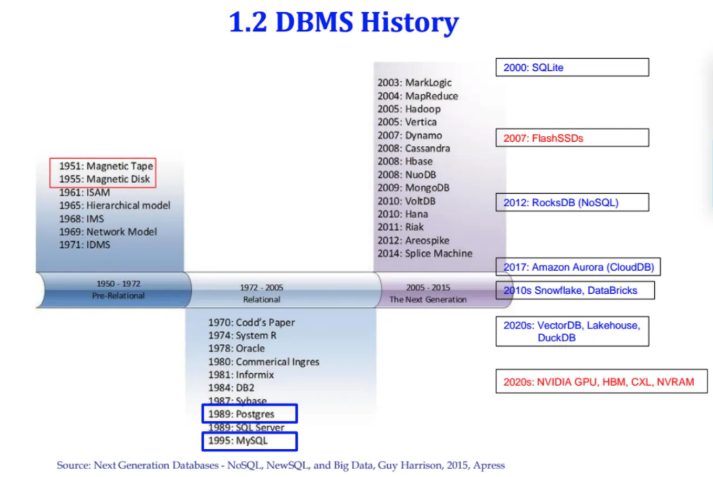Click '2008: Cassandra' entry

414,148
